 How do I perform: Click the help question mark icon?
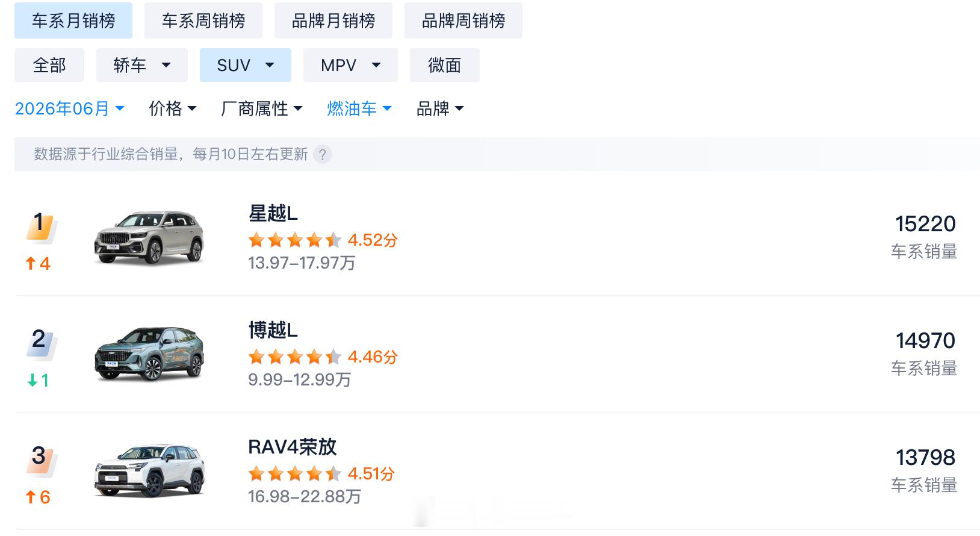[323, 154]
